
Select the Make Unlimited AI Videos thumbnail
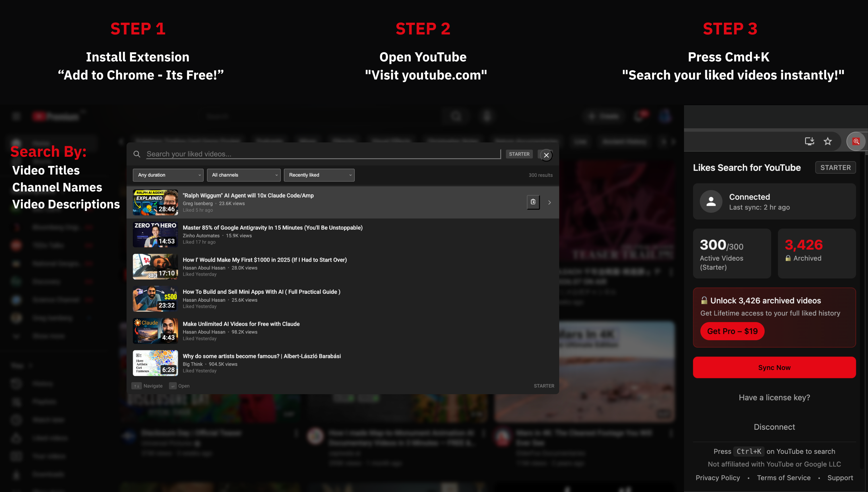(x=155, y=331)
